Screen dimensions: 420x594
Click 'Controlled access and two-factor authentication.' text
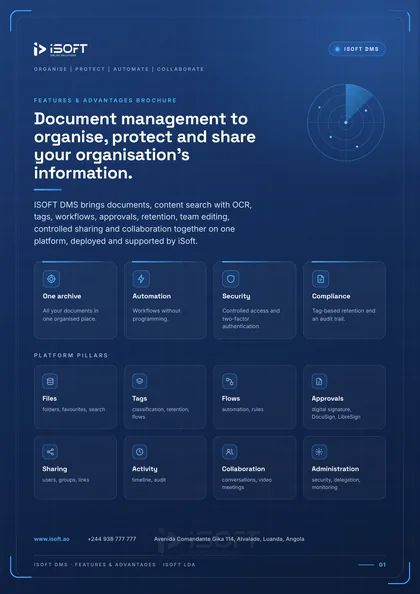pyautogui.click(x=251, y=319)
